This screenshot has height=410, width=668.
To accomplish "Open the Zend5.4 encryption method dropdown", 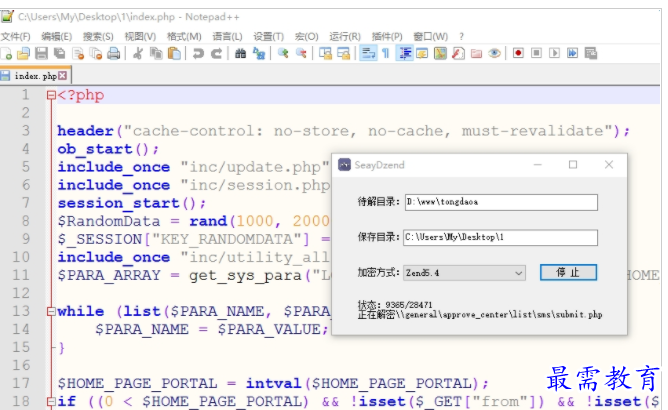I will [x=464, y=273].
